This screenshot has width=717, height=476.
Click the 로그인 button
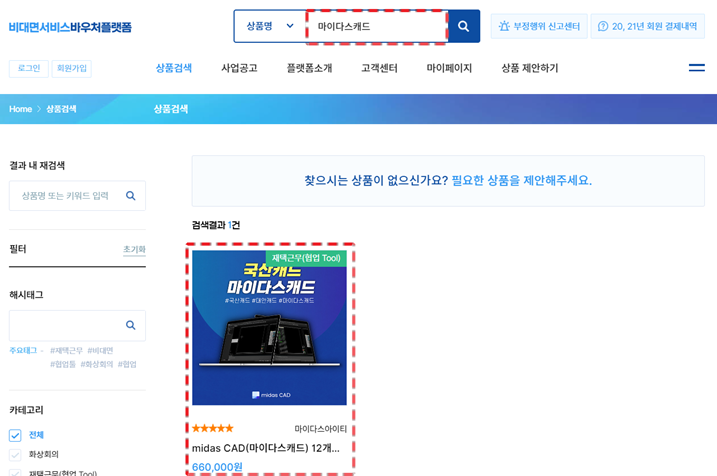(29, 69)
